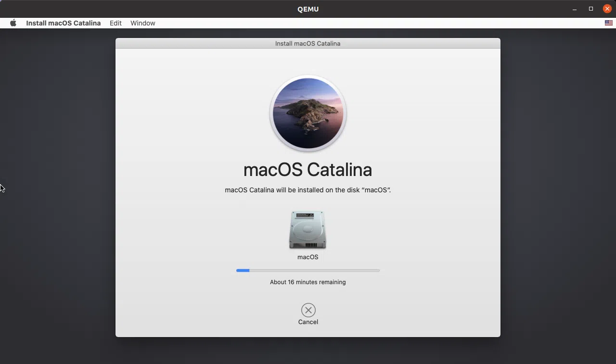Click the install destination description text

click(x=308, y=190)
